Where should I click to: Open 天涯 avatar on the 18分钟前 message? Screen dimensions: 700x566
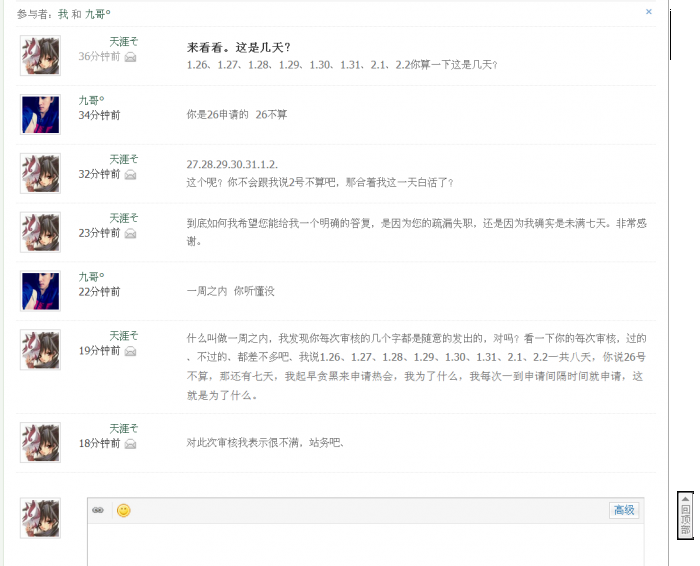40,442
